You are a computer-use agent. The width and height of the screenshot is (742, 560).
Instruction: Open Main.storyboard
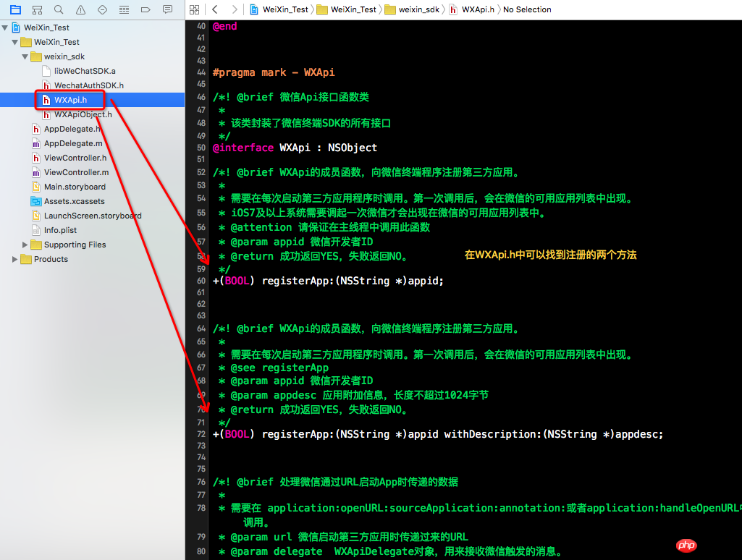click(x=75, y=187)
